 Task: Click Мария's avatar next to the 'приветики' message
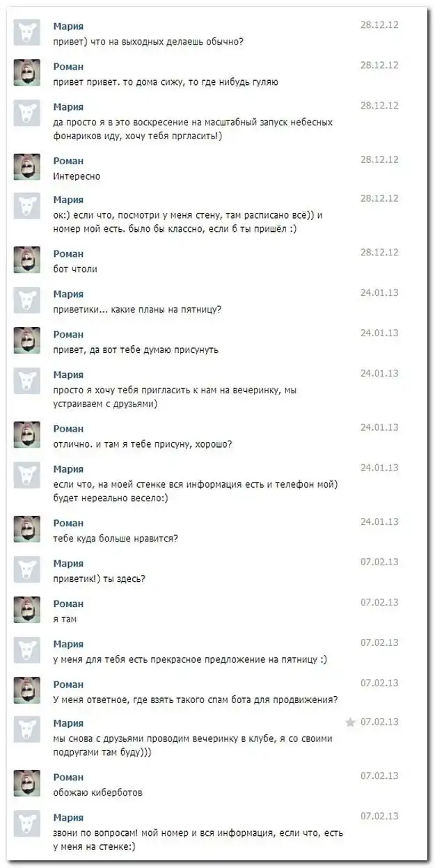26,300
